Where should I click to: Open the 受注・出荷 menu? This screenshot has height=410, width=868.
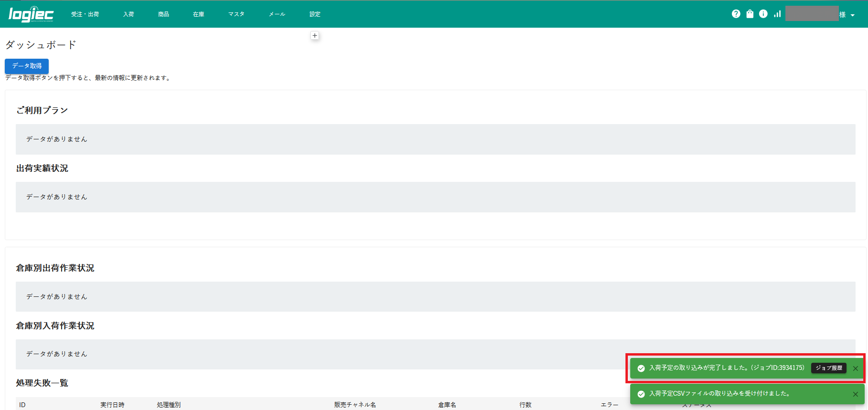coord(85,14)
